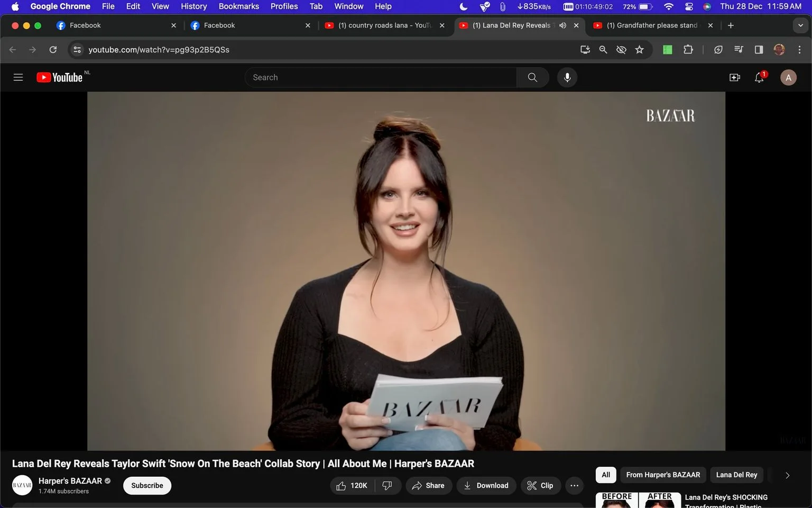Open the YouTube hamburger guide menu

(x=18, y=77)
